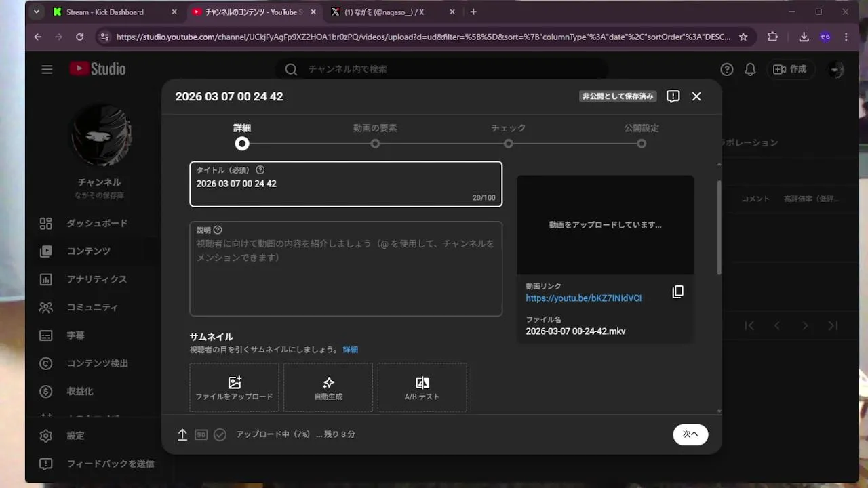
Task: Click the dialog vertical scrollbar
Action: (719, 228)
